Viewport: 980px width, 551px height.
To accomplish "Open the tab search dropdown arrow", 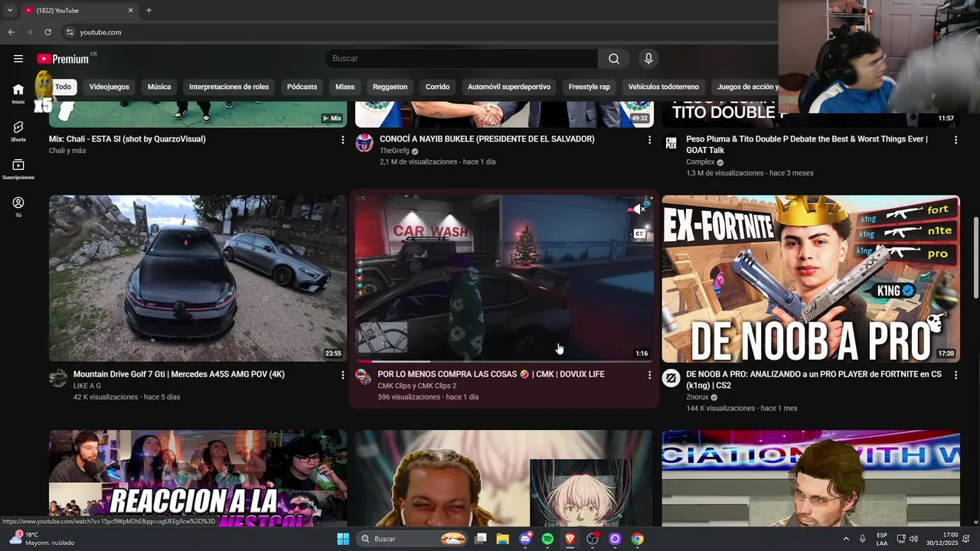I will [9, 10].
